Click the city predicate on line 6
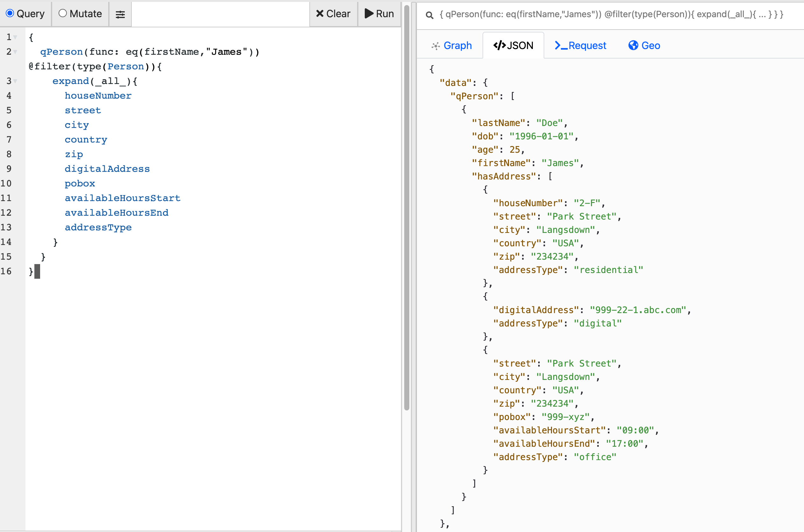This screenshot has height=532, width=804. coord(77,125)
